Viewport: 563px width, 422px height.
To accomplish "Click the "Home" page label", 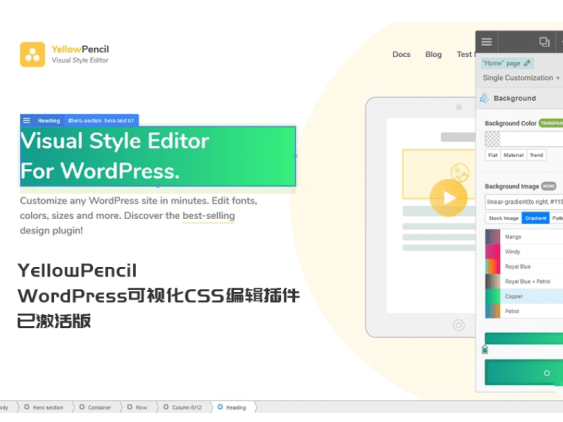I will [x=501, y=63].
